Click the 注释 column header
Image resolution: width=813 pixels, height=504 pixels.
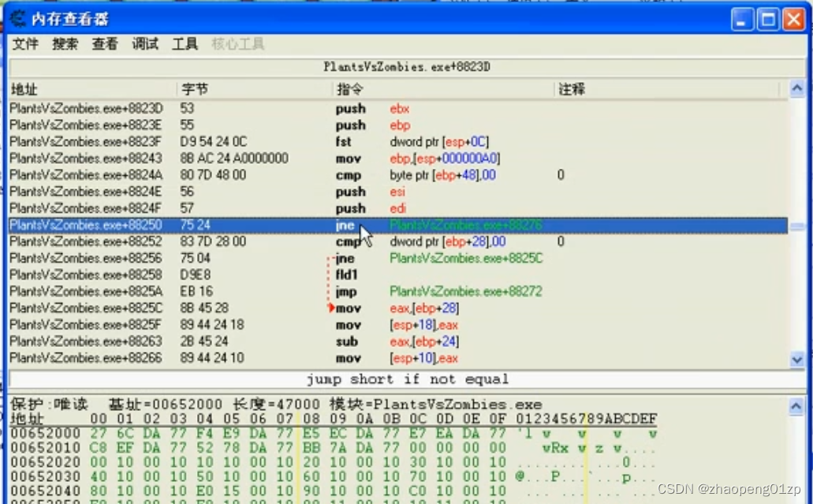coord(667,89)
